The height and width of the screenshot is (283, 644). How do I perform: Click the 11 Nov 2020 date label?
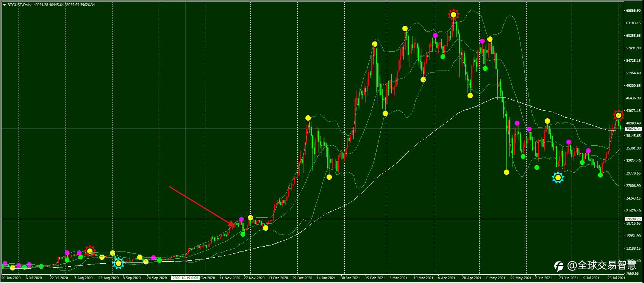pos(230,278)
